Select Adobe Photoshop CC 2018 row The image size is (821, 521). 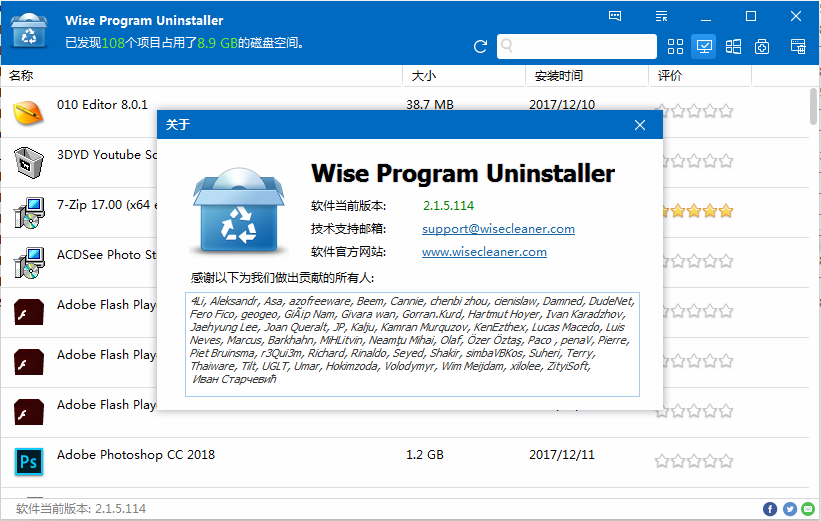tap(404, 462)
